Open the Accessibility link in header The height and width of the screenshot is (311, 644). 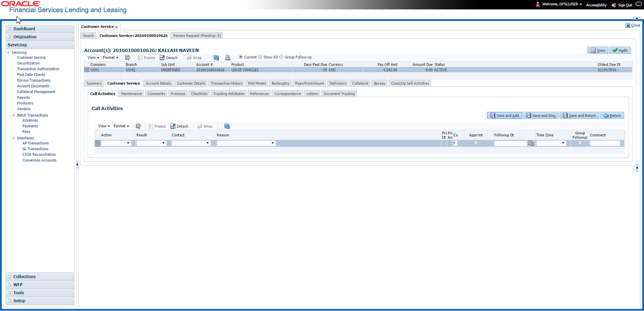(596, 5)
